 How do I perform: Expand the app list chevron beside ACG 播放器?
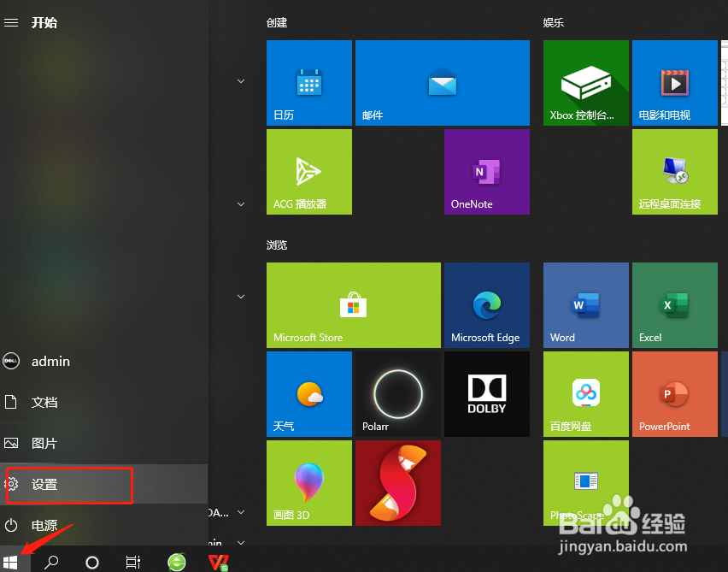click(x=241, y=204)
